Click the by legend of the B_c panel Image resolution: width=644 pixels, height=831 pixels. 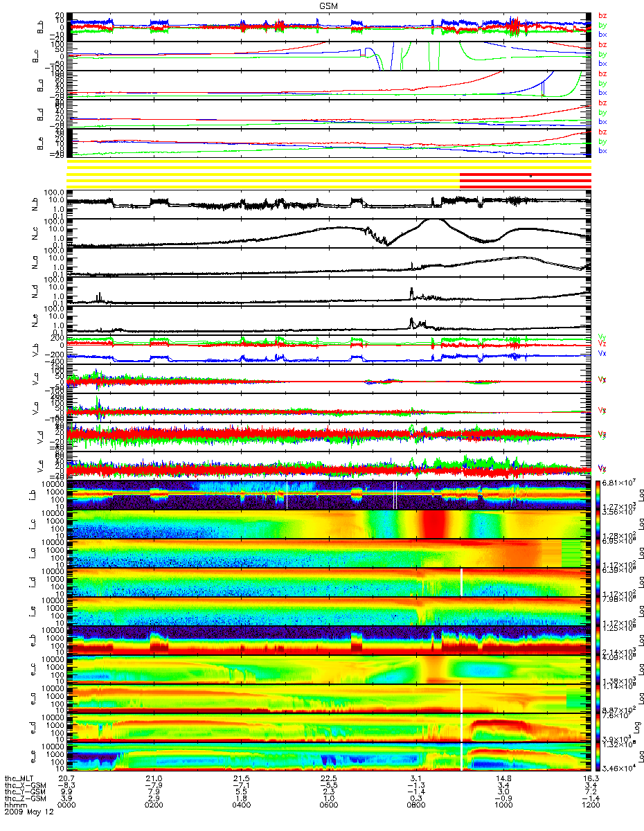coord(602,53)
